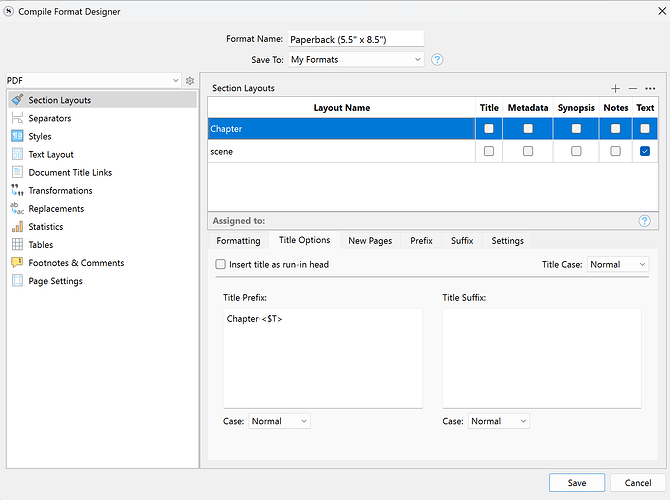Image resolution: width=670 pixels, height=500 pixels.
Task: Open the Prefix tab
Action: point(421,241)
